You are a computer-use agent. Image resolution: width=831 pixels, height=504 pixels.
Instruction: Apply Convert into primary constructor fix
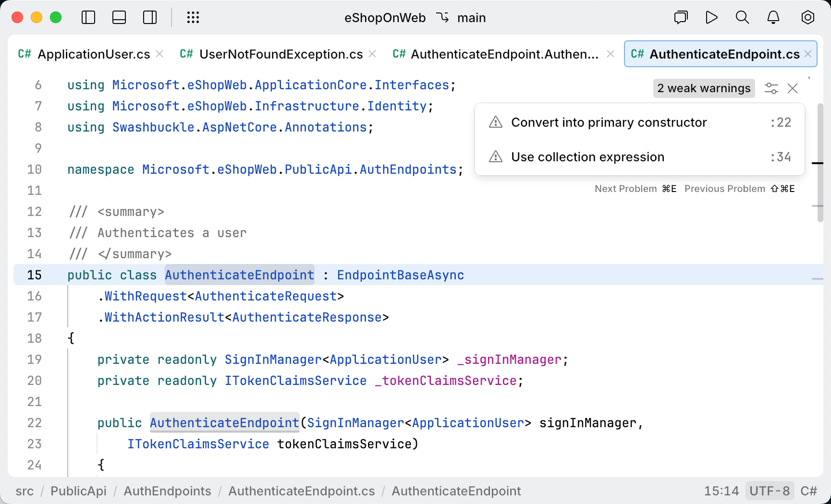609,122
